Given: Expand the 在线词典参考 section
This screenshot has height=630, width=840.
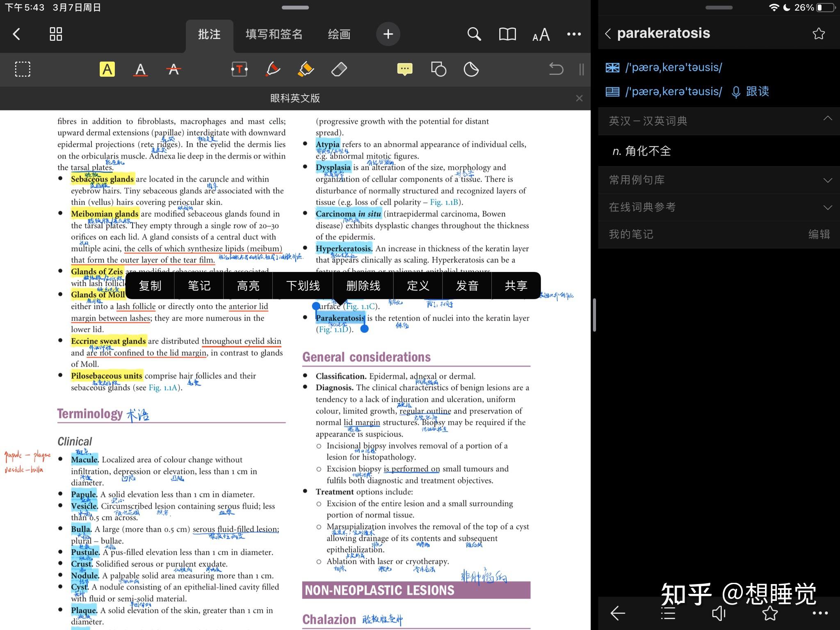Looking at the screenshot, I should (x=827, y=208).
